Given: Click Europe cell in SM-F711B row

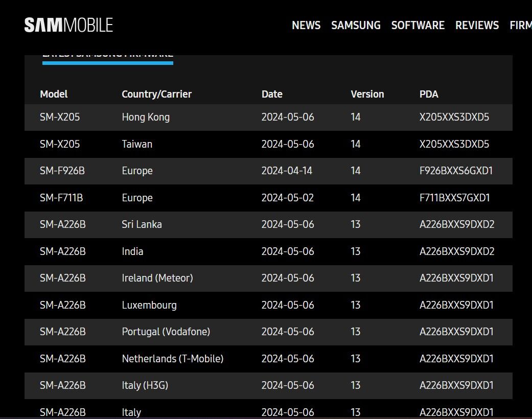Looking at the screenshot, I should [137, 198].
